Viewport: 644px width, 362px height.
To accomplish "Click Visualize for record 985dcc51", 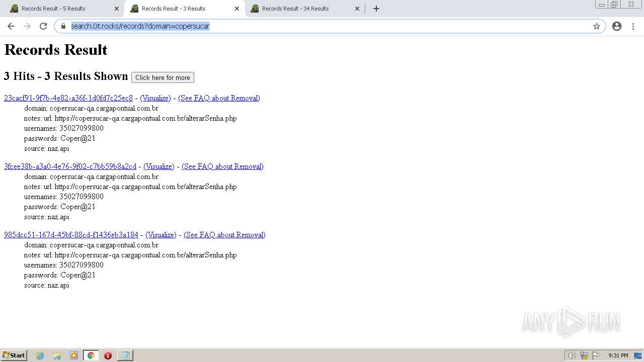I will tap(161, 235).
